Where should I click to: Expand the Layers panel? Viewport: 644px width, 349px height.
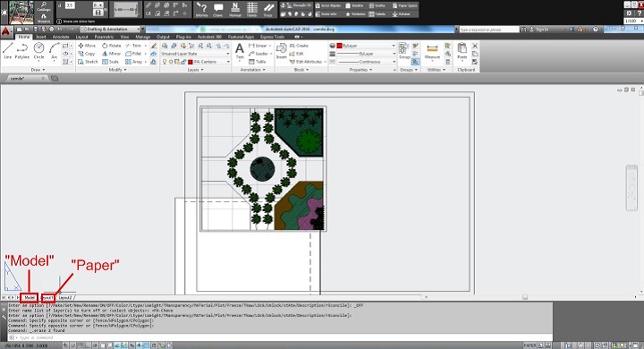(x=196, y=70)
